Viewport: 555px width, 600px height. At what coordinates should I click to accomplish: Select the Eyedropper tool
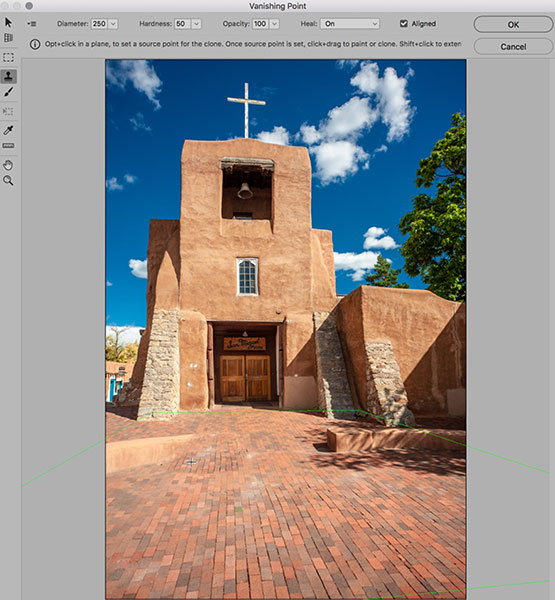pos(8,130)
